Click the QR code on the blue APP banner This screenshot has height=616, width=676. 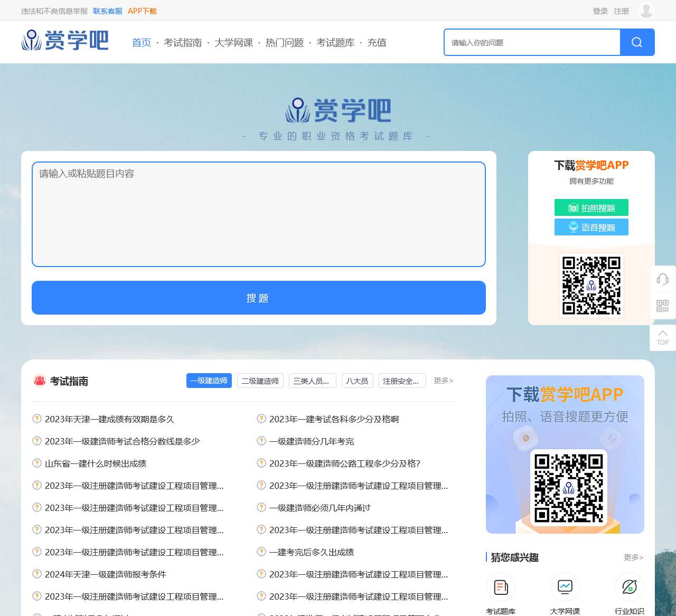(569, 488)
